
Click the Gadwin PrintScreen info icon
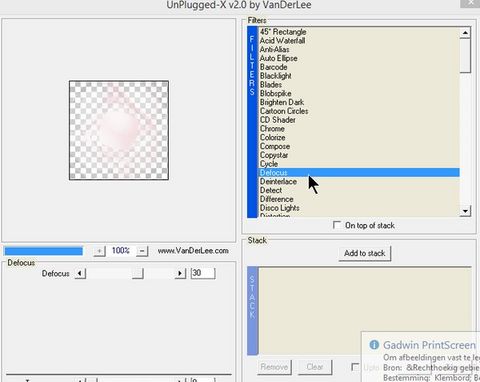pos(374,345)
